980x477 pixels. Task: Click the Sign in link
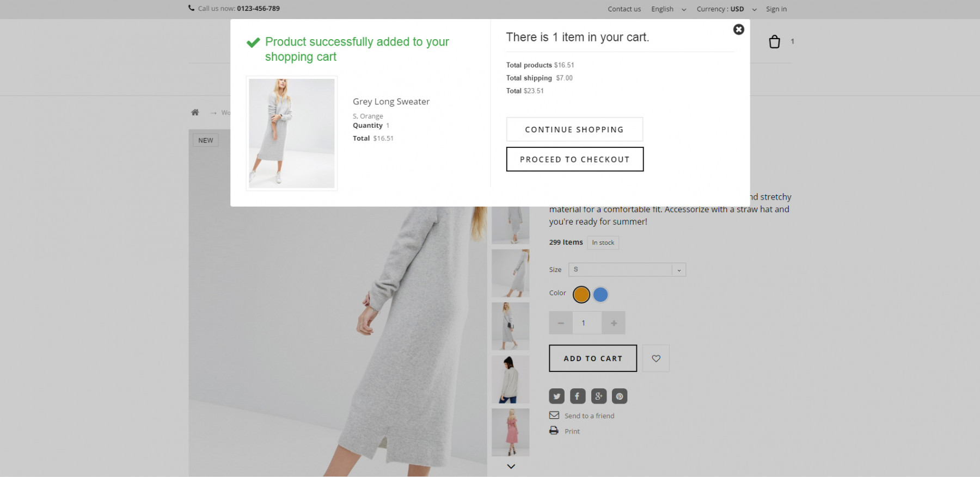tap(776, 9)
